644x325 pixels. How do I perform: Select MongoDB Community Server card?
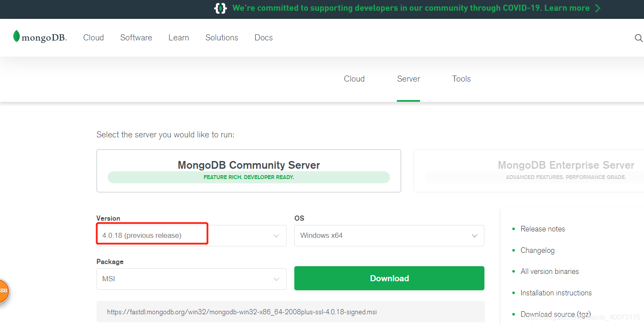[249, 171]
